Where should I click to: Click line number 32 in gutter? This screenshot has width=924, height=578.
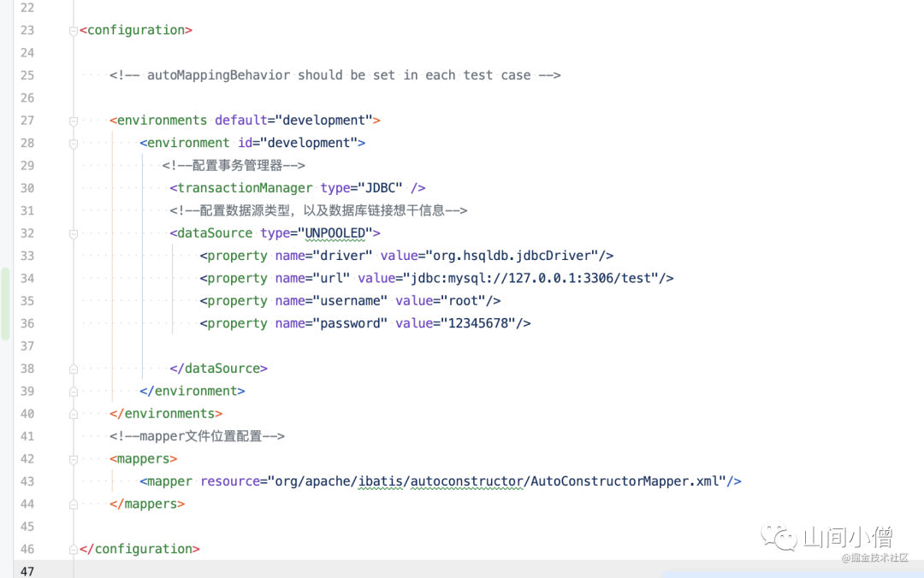click(27, 233)
